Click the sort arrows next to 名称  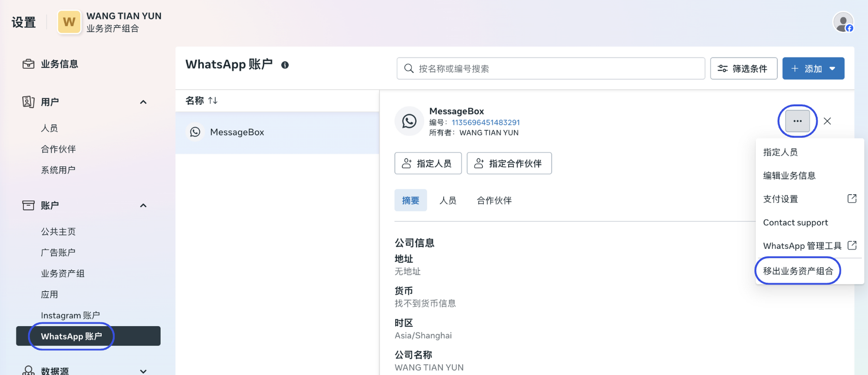coord(213,101)
